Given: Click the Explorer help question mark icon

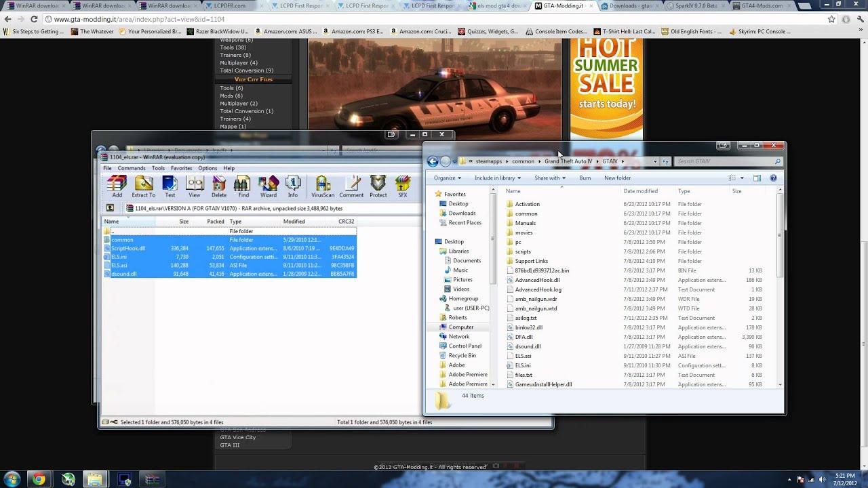Looking at the screenshot, I should tap(773, 178).
